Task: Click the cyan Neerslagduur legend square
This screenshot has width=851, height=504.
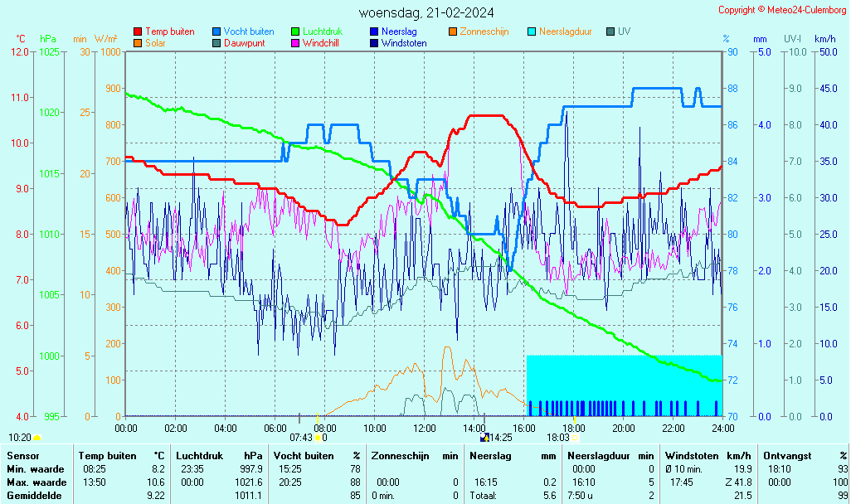Action: click(x=532, y=31)
